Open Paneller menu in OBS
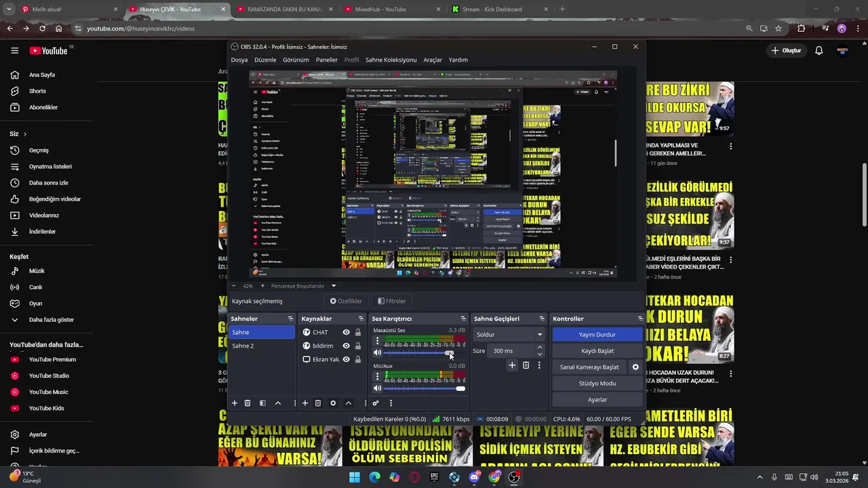The image size is (868, 488). (327, 60)
